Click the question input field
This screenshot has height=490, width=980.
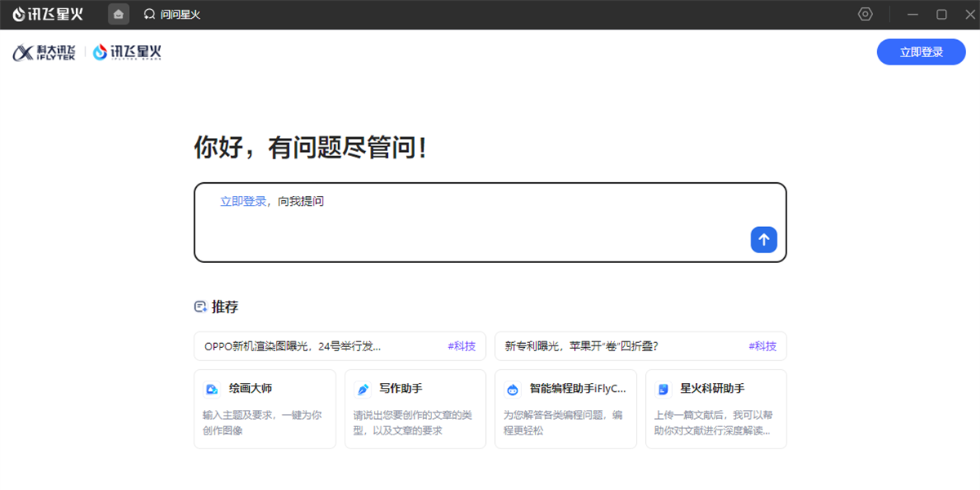pos(490,222)
